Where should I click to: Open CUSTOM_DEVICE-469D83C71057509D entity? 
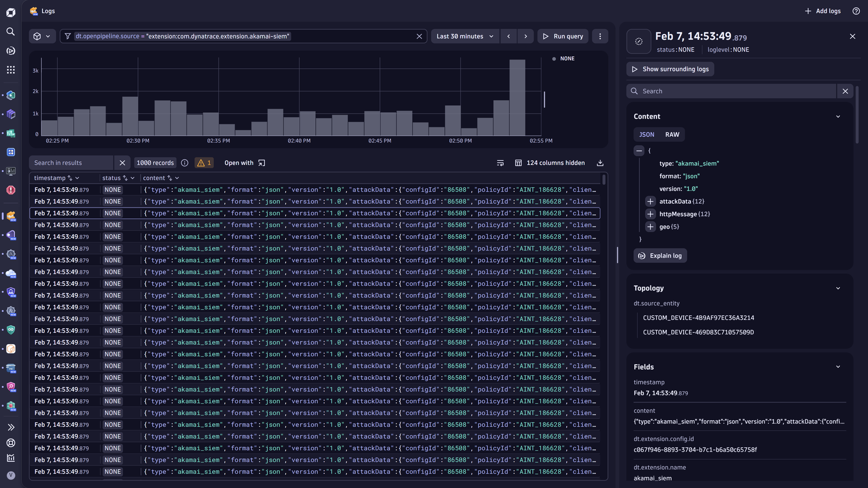pyautogui.click(x=699, y=332)
